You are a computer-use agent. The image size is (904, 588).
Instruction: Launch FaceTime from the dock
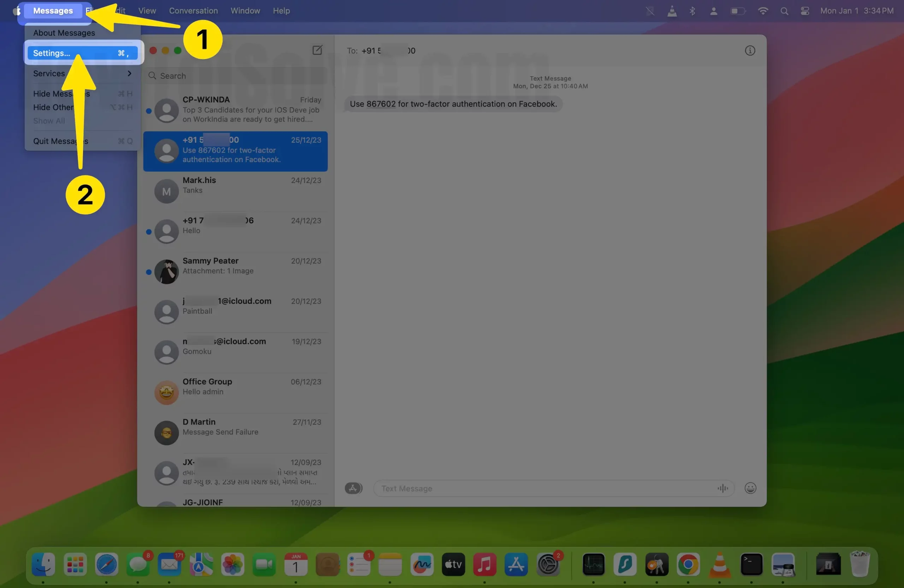pos(264,564)
